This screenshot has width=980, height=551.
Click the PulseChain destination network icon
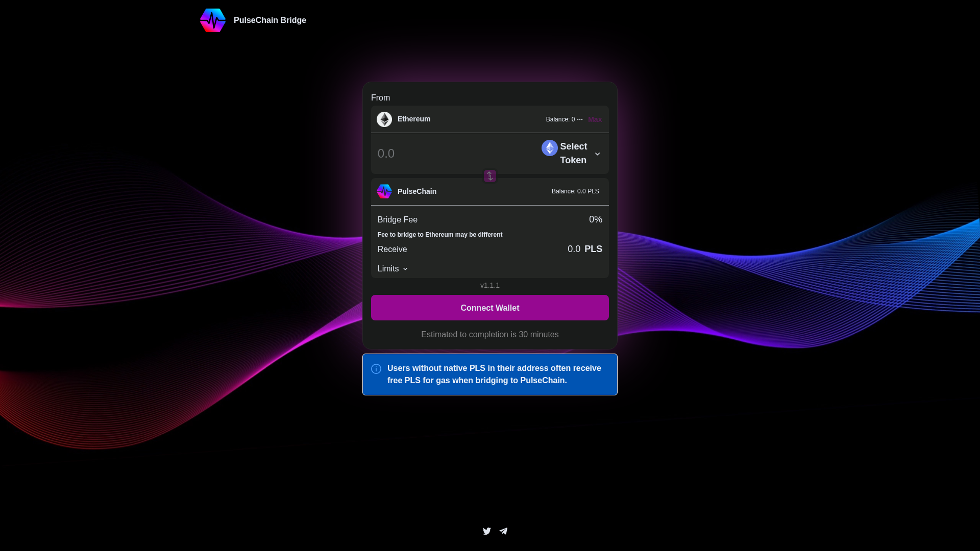pyautogui.click(x=384, y=191)
